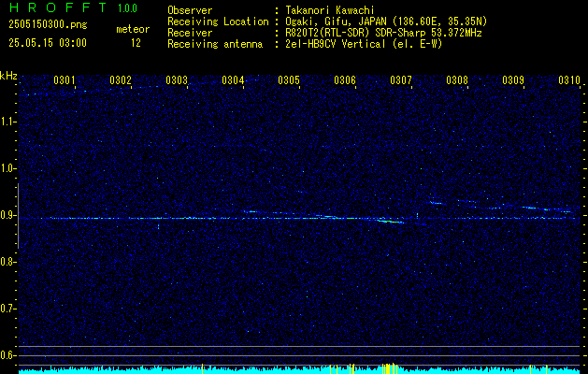Select the version number 1.0.0

(127, 8)
